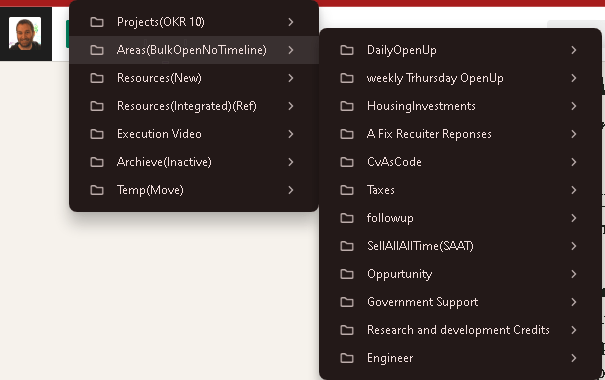
Task: Click the folder icon beside followup
Action: pyautogui.click(x=347, y=218)
